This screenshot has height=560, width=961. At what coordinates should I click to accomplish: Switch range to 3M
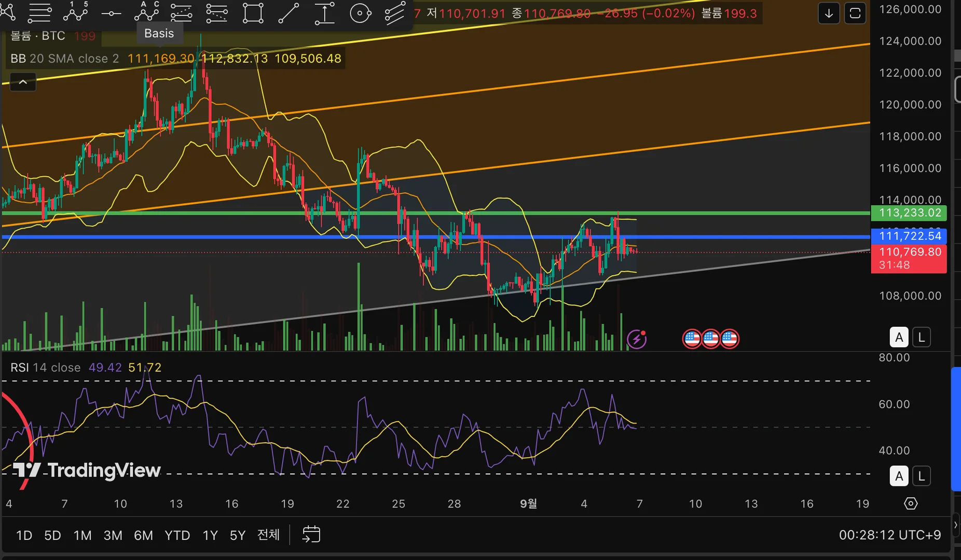(x=113, y=535)
